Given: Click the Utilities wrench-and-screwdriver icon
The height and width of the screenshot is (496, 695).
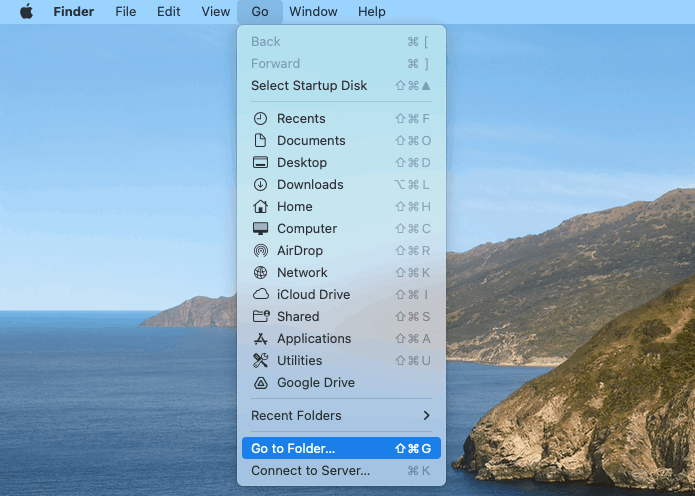Looking at the screenshot, I should pos(260,360).
